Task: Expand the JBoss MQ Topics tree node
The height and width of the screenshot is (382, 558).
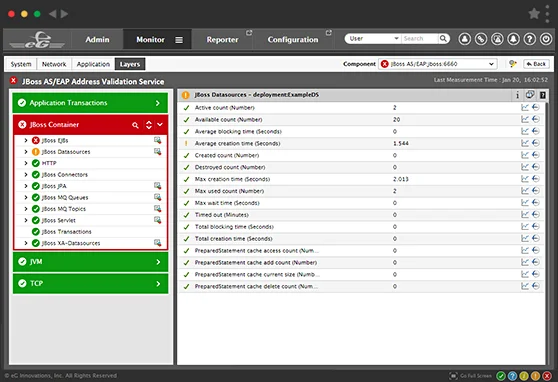Action: coord(26,209)
